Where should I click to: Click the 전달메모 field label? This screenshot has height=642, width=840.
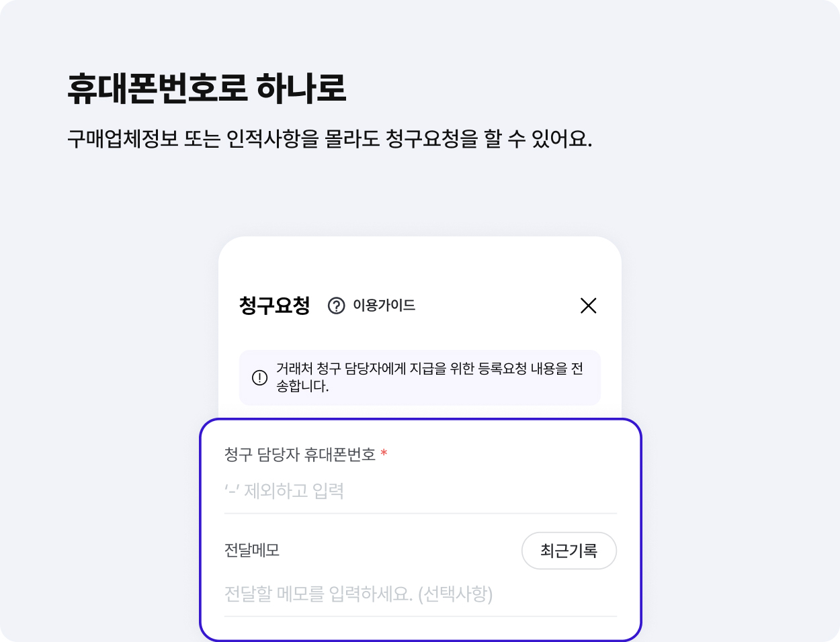click(252, 550)
